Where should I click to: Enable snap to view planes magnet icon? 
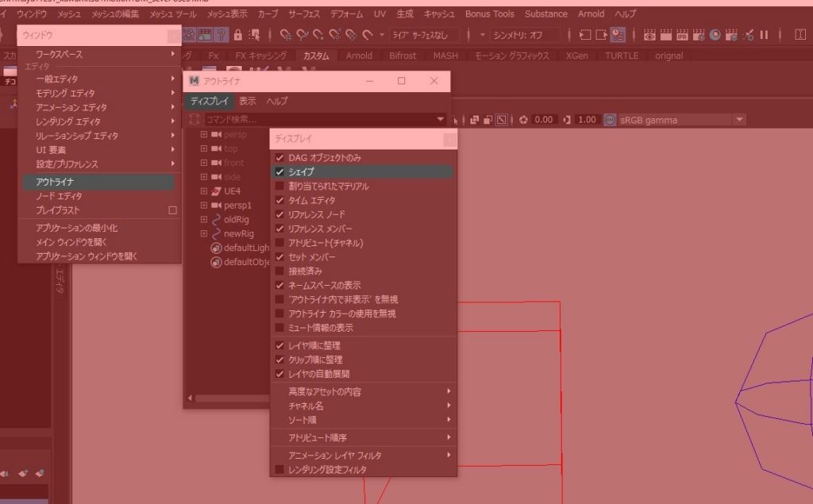pyautogui.click(x=352, y=35)
